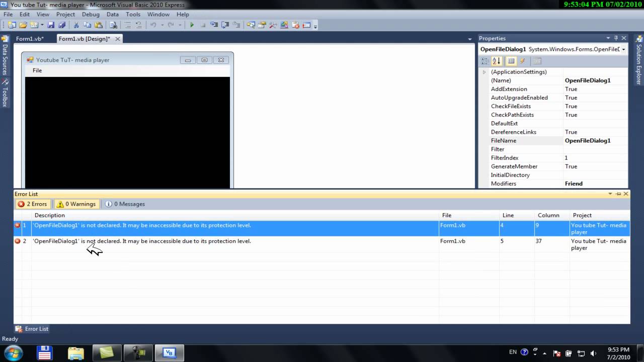Toggle the 0 Warnings filter button

(76, 204)
